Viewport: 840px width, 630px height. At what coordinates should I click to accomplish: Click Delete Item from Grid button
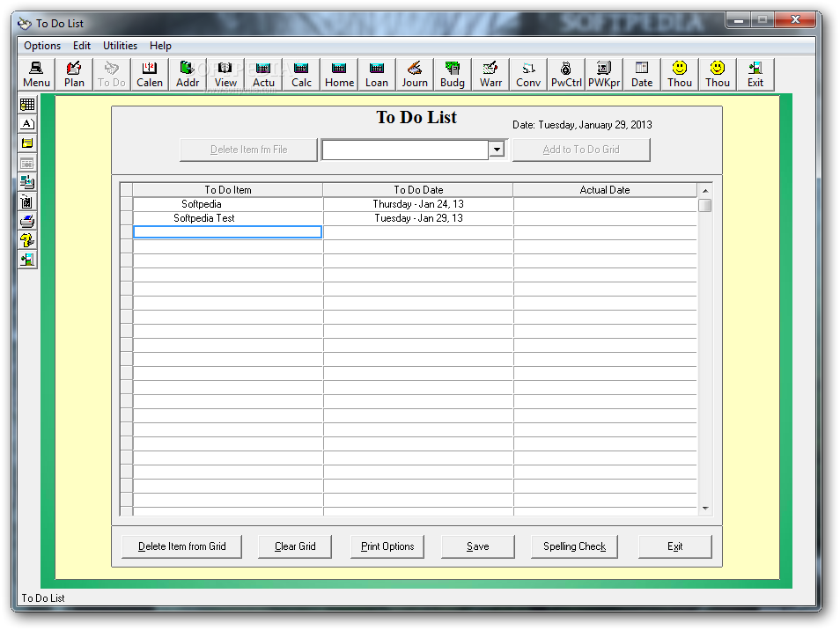coord(181,546)
